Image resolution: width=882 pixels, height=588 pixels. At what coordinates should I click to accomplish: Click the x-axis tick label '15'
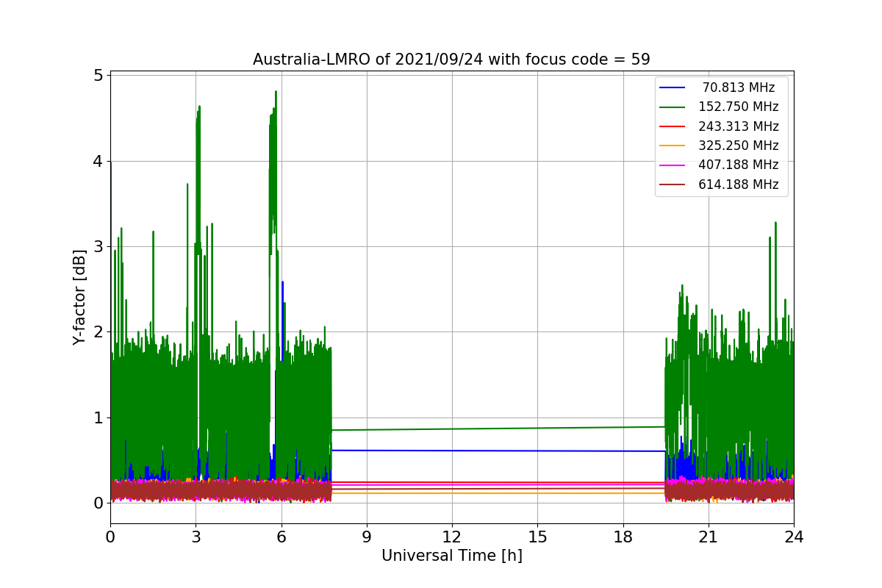coord(537,537)
